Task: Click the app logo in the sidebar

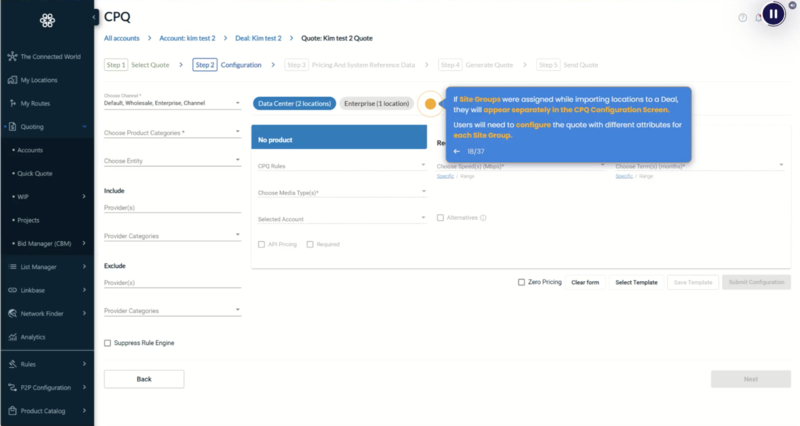Action: 47,20
